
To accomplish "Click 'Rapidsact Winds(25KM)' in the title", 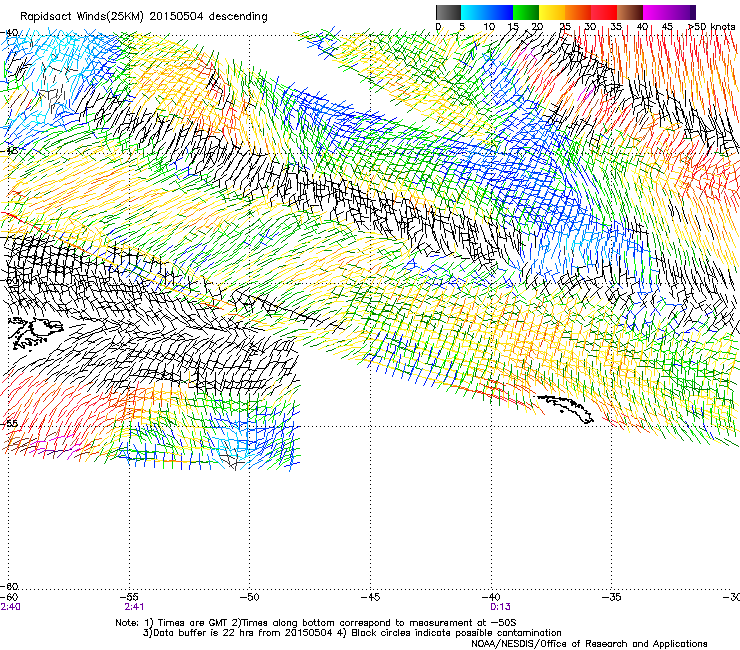I will pyautogui.click(x=82, y=17).
